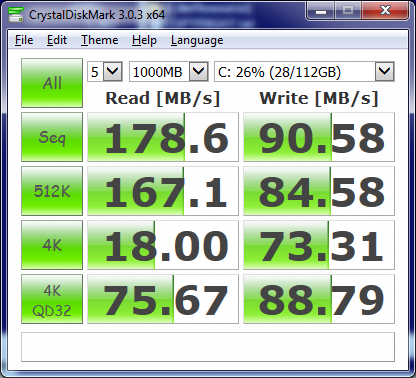This screenshot has height=378, width=416.
Task: Click the Read [MB/s] column header
Action: coord(163,99)
